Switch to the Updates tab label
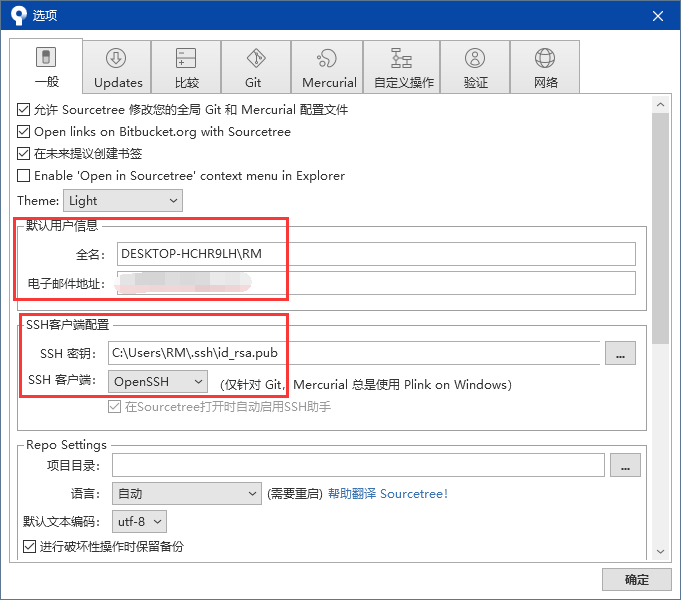The image size is (681, 600). 118,83
